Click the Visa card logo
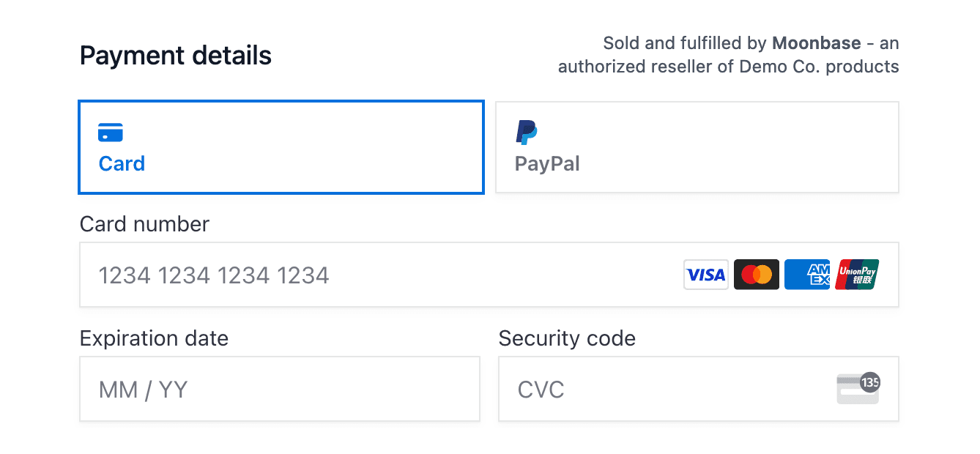This screenshot has width=980, height=454. [705, 275]
